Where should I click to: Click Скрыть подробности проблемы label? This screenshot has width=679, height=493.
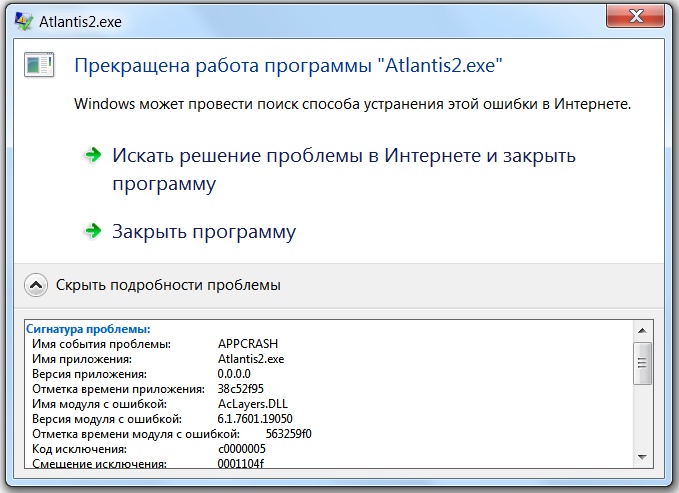168,285
